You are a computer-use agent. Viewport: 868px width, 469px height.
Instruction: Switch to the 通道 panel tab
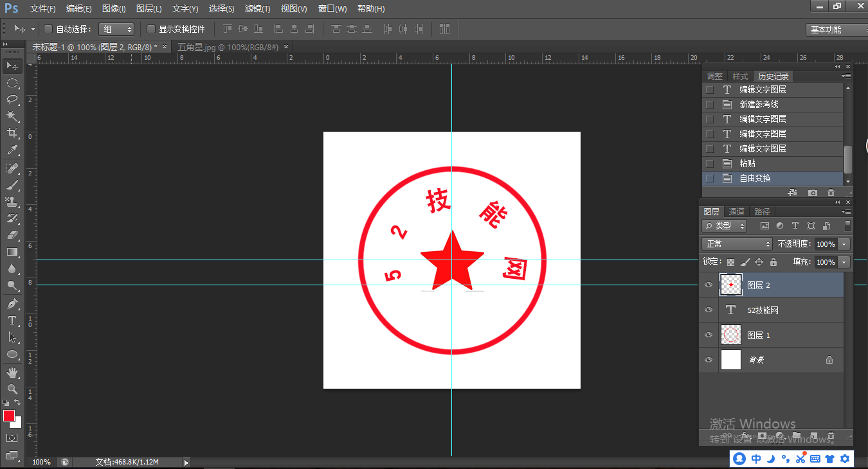(x=737, y=211)
